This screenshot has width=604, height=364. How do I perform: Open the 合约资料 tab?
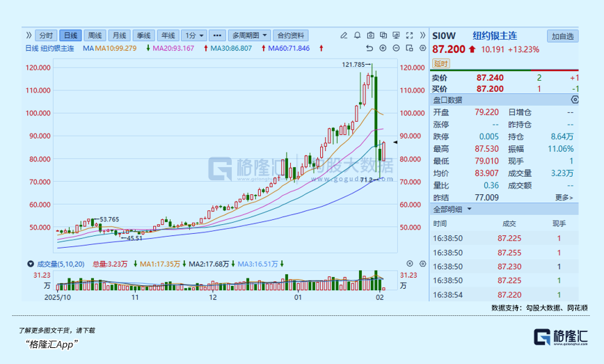point(291,35)
